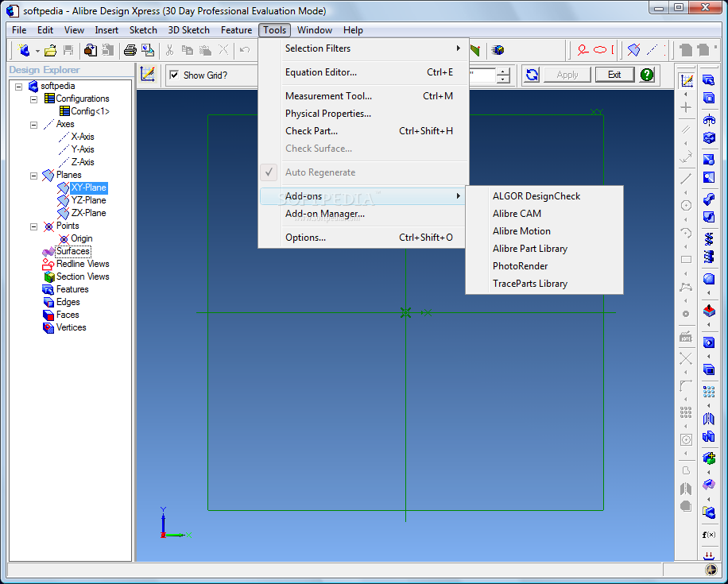Viewport: 728px width, 584px height.
Task: Select Origin point in tree
Action: coord(82,238)
